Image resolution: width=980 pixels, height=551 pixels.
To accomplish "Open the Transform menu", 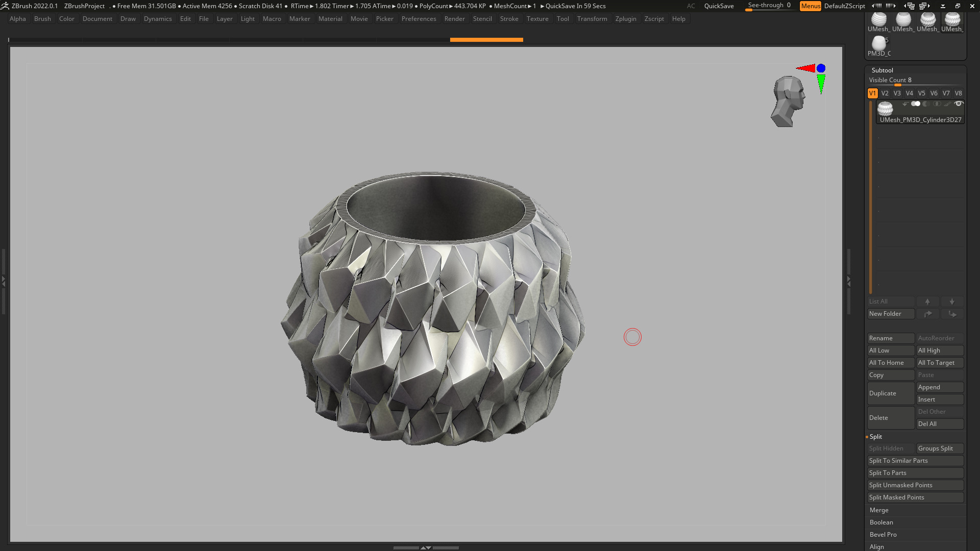I will coord(592,19).
